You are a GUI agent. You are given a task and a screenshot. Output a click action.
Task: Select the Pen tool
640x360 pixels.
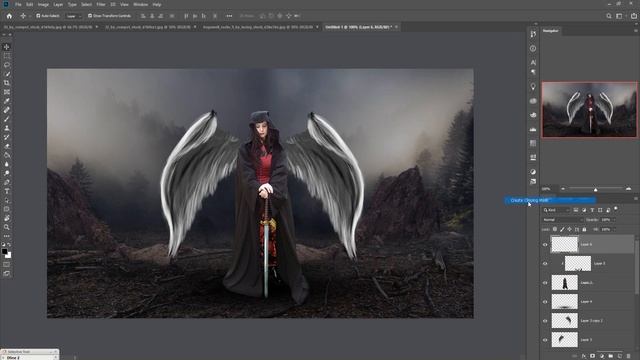pos(7,182)
